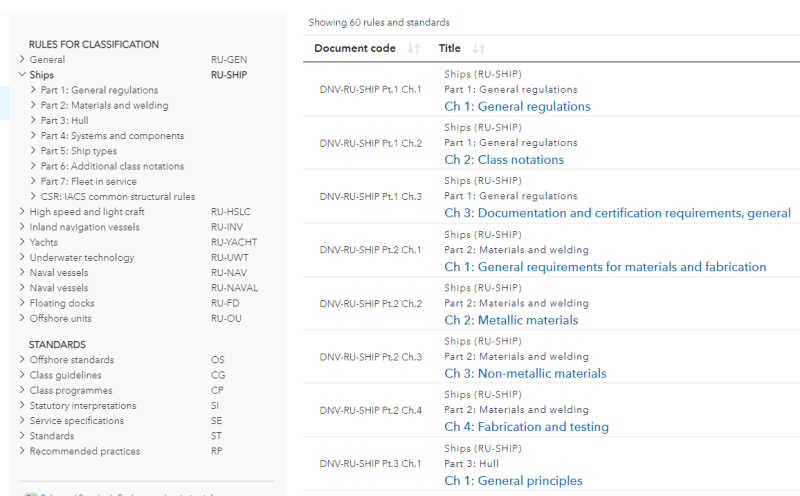Select Floating docks tree item label
Viewport: 800px width, 496px height.
pyautogui.click(x=62, y=303)
